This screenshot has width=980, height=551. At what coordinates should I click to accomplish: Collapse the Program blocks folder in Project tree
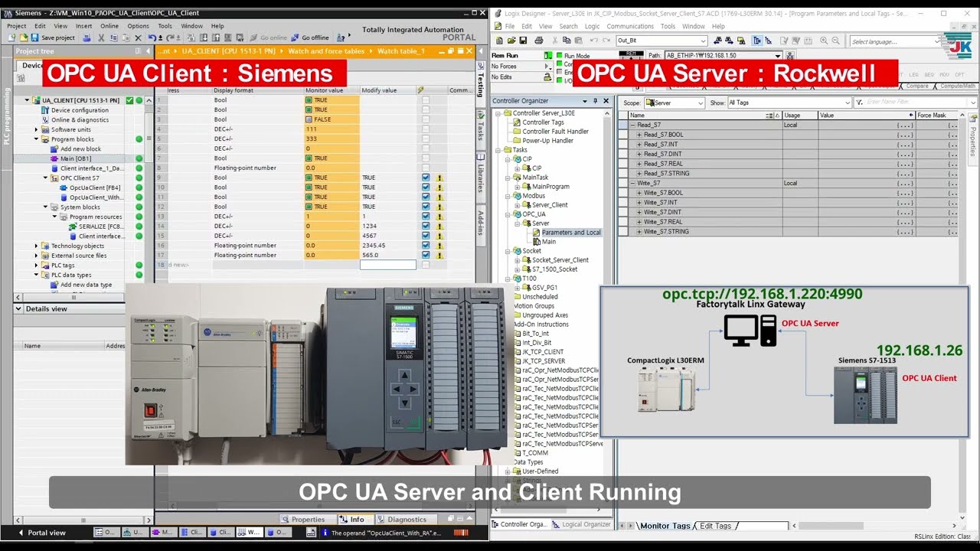click(x=36, y=139)
